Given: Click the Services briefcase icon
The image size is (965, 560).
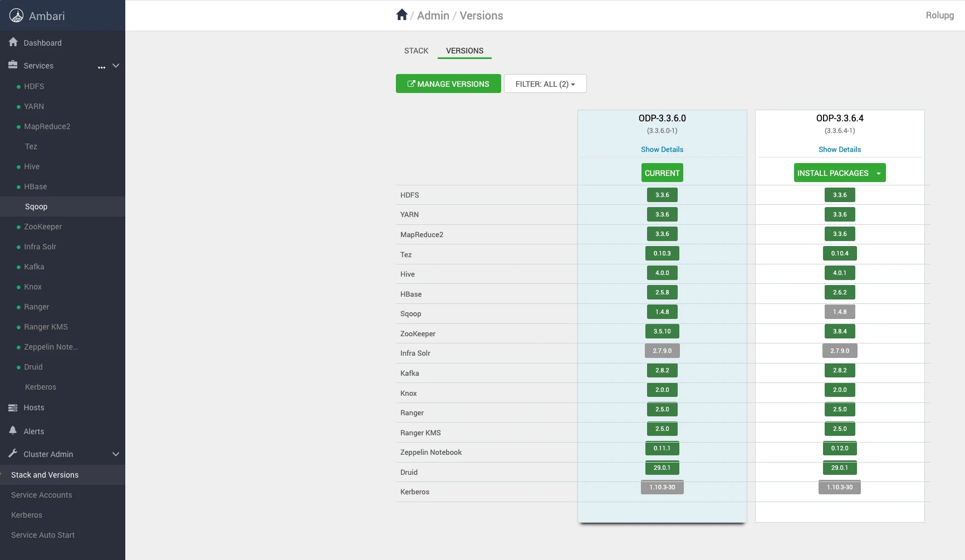Looking at the screenshot, I should pos(13,65).
